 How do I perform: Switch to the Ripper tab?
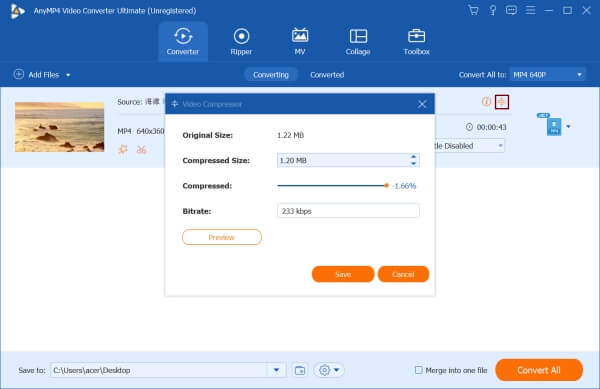coord(241,41)
